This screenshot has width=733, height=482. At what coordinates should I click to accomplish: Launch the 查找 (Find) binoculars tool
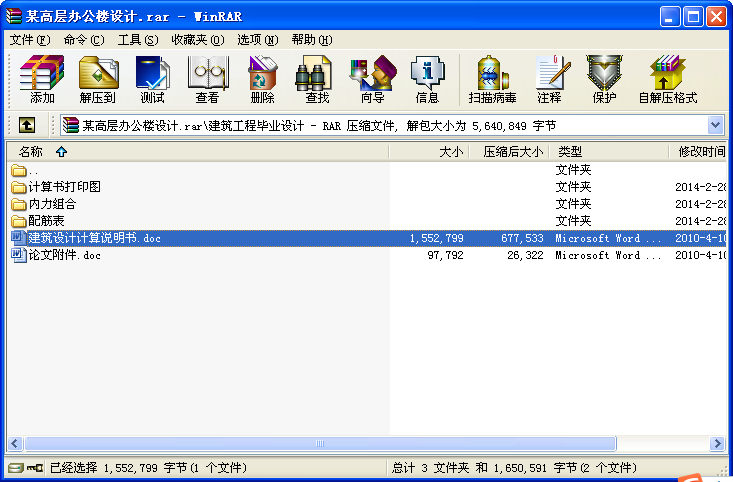point(317,79)
